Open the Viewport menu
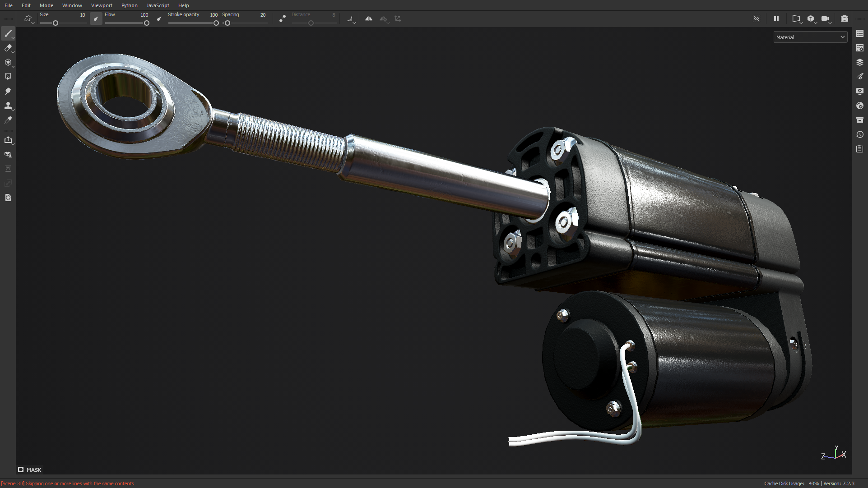Screen dimensions: 868x488 102,5
